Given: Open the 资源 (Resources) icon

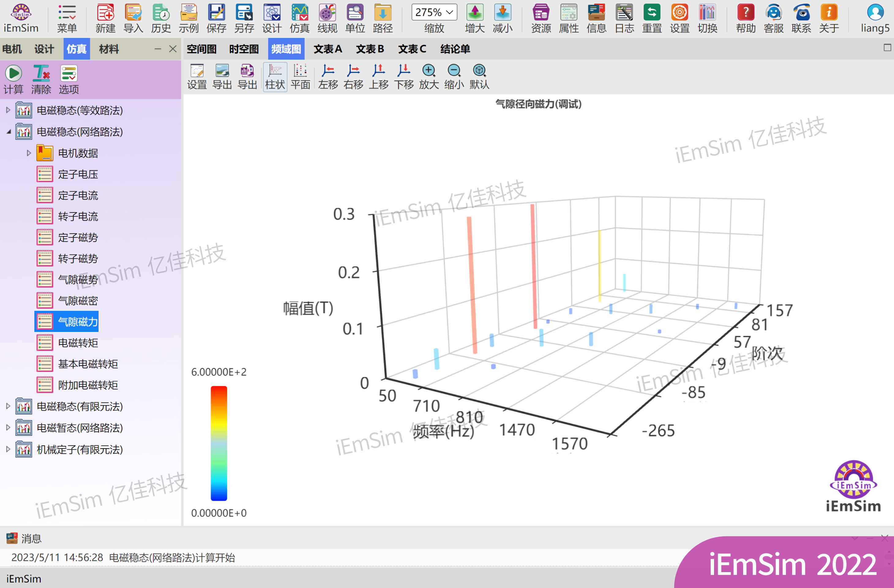Looking at the screenshot, I should (541, 18).
